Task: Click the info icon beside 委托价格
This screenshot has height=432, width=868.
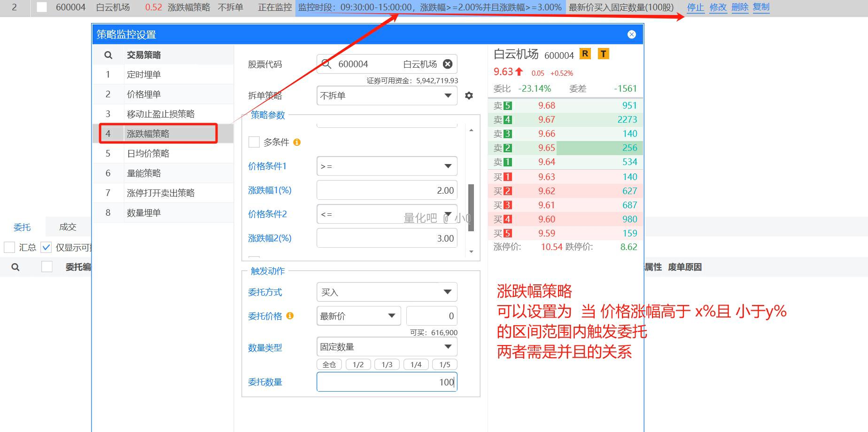Action: tap(290, 316)
